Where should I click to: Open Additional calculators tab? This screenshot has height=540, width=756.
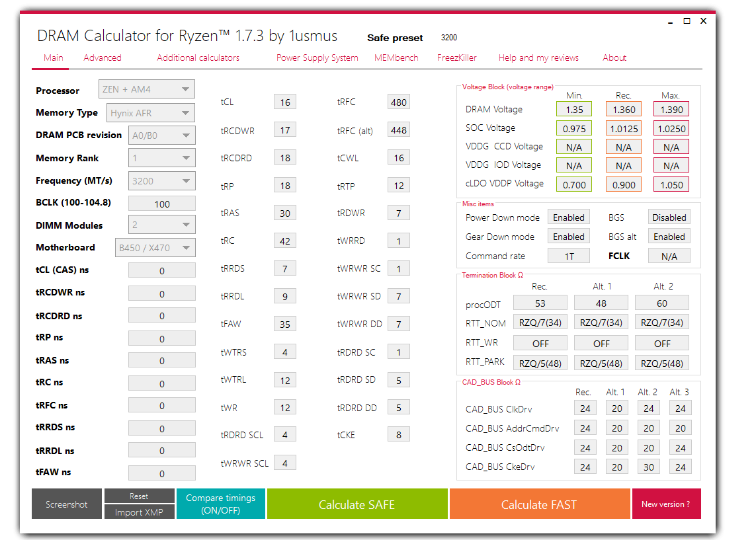pos(198,58)
